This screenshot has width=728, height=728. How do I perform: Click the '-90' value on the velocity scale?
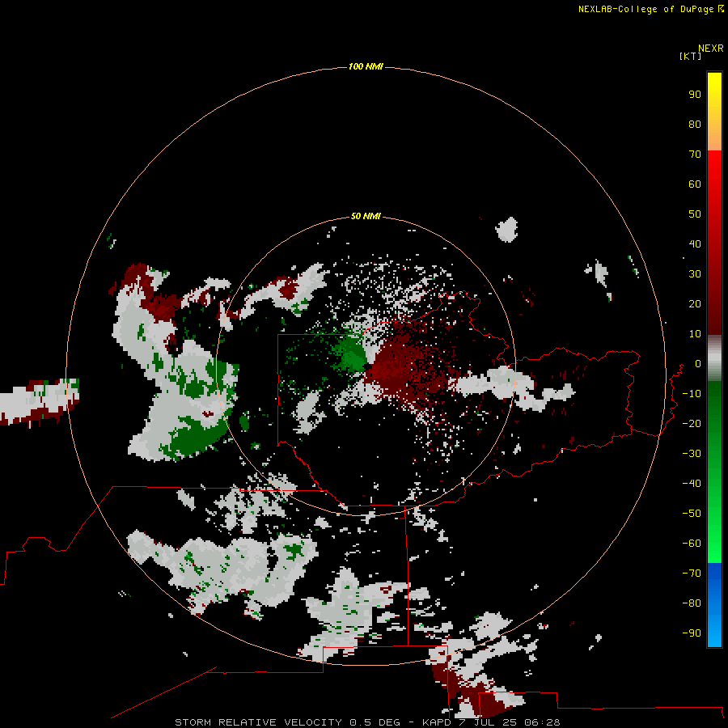pyautogui.click(x=692, y=633)
